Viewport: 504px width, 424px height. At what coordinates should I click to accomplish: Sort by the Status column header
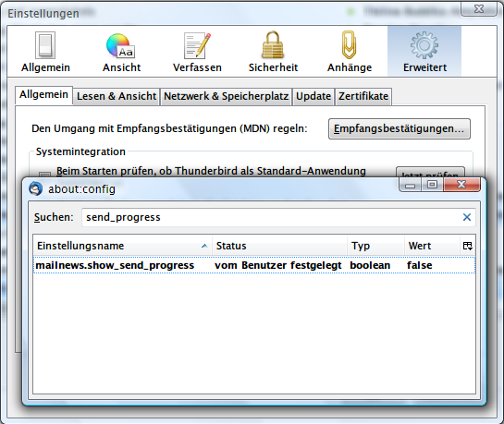pyautogui.click(x=279, y=246)
